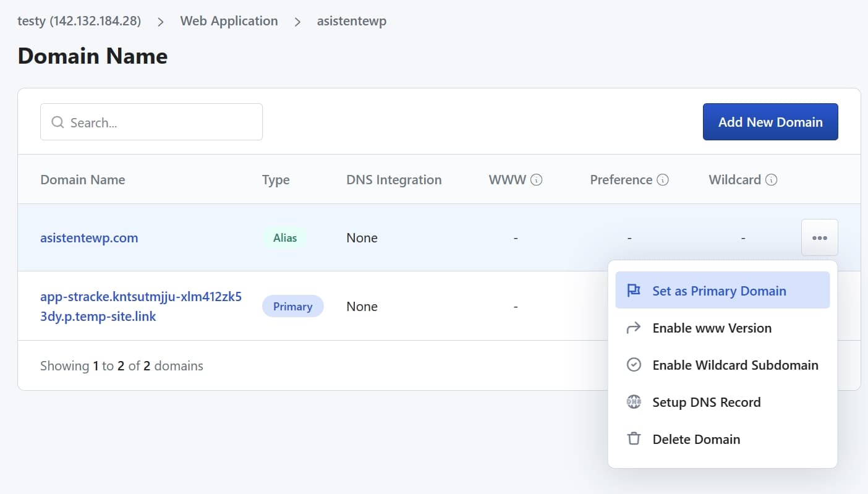Click the flag icon beside Set as Primary Domain

633,291
